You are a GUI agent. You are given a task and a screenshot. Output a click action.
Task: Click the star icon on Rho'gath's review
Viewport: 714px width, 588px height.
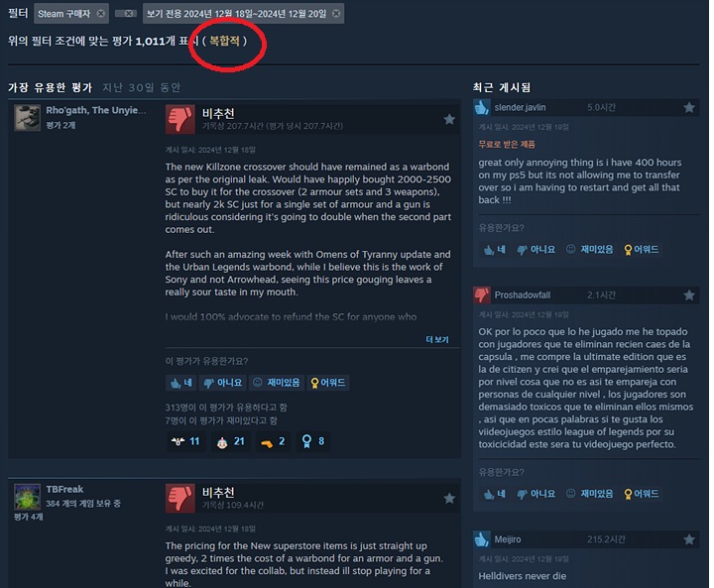pyautogui.click(x=449, y=119)
